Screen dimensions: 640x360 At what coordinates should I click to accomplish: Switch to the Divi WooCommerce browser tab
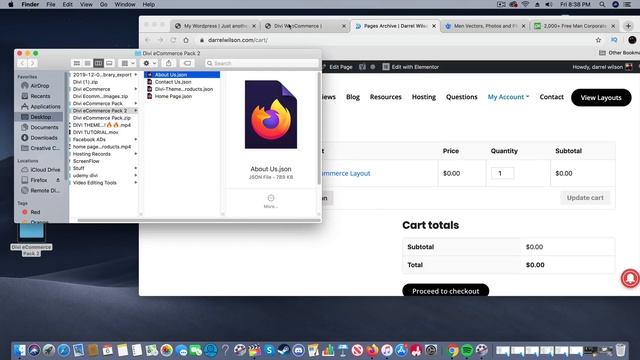pos(305,26)
